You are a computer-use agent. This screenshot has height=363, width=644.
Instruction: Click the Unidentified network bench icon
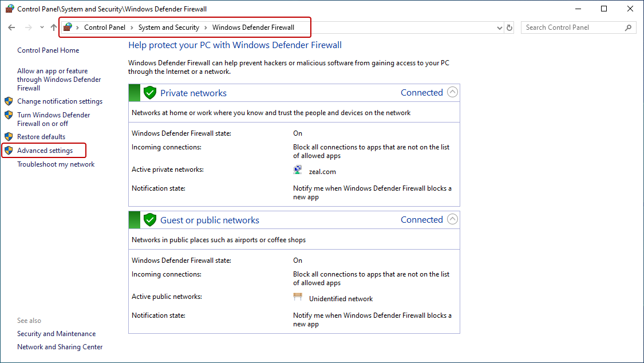298,297
